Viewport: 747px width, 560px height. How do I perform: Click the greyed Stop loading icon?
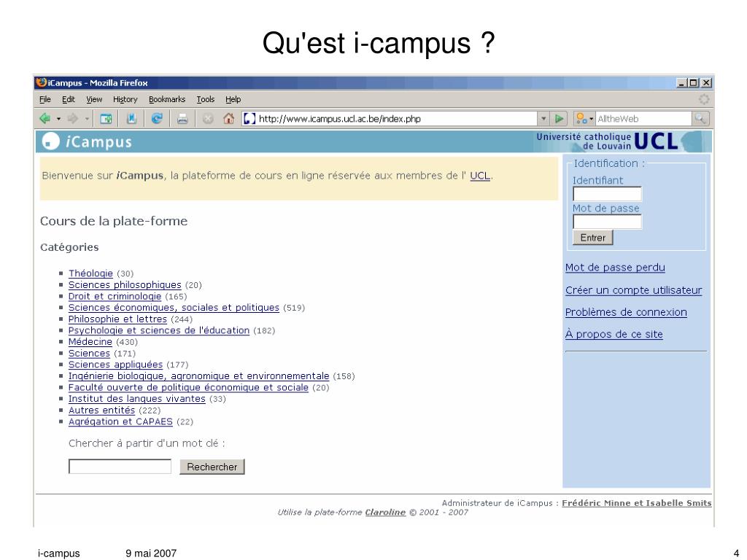208,119
